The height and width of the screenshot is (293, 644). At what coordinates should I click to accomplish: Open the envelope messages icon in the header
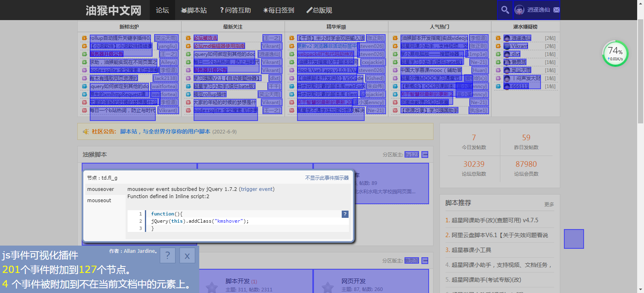556,10
